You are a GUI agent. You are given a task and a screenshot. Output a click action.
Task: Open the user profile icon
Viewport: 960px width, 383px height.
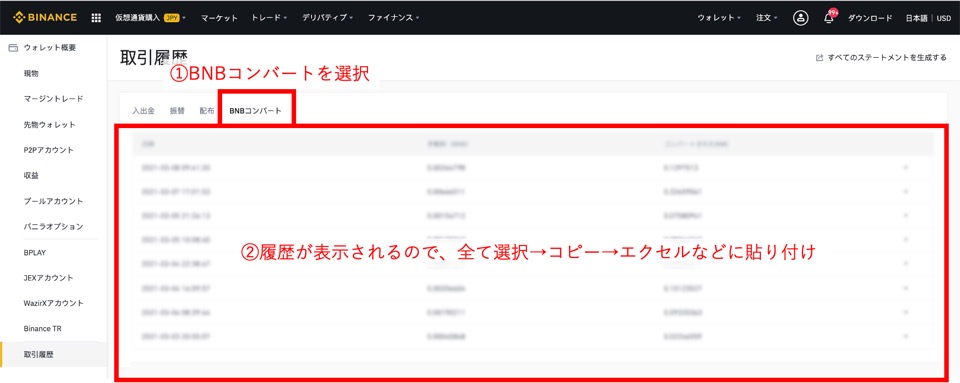(800, 18)
